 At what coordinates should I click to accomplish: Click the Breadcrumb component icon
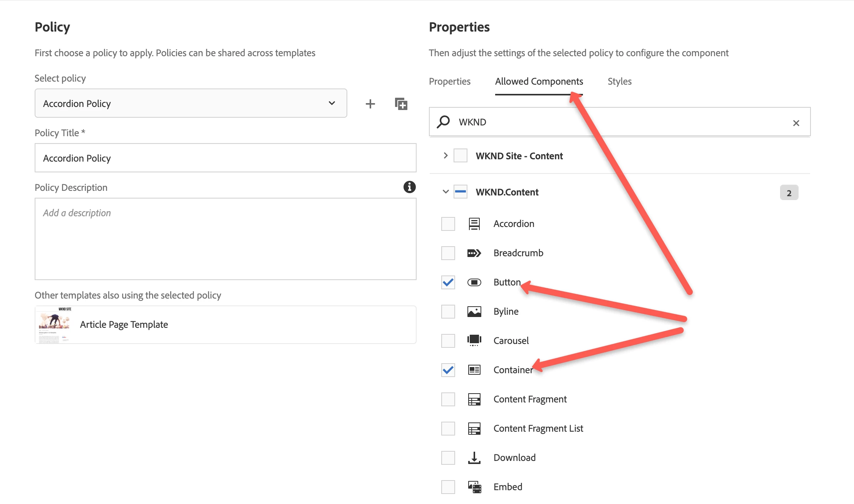(x=474, y=253)
